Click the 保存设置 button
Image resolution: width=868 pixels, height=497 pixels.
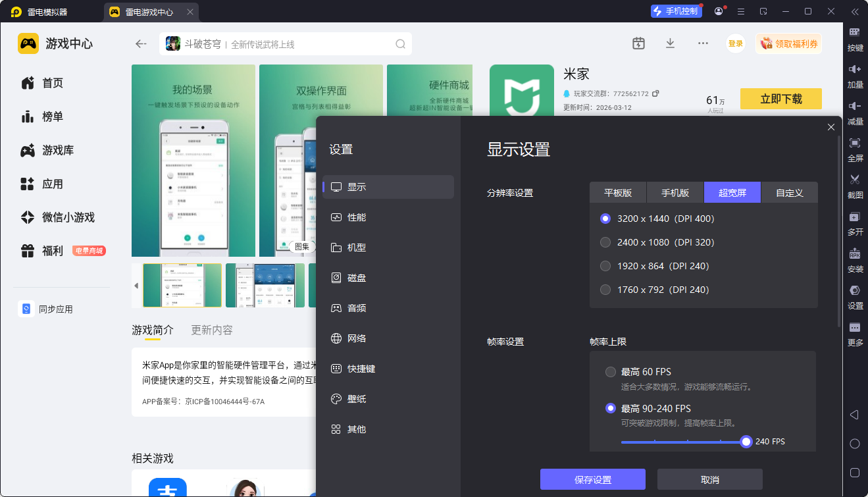tap(592, 480)
